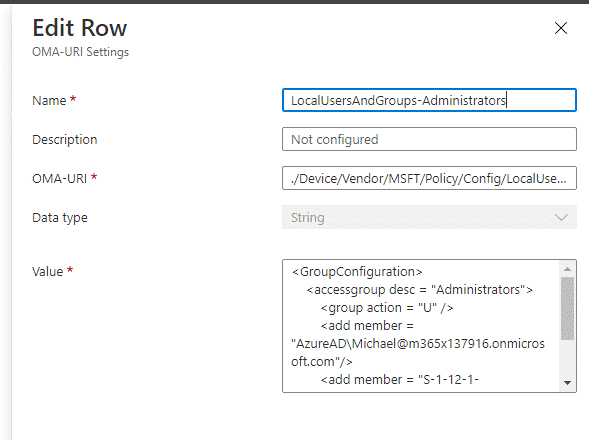Close the Edit Row panel
The image size is (590, 440).
561,28
